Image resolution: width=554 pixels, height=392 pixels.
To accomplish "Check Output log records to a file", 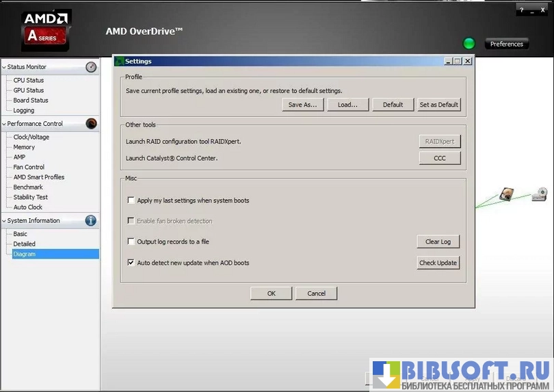I will coord(131,241).
